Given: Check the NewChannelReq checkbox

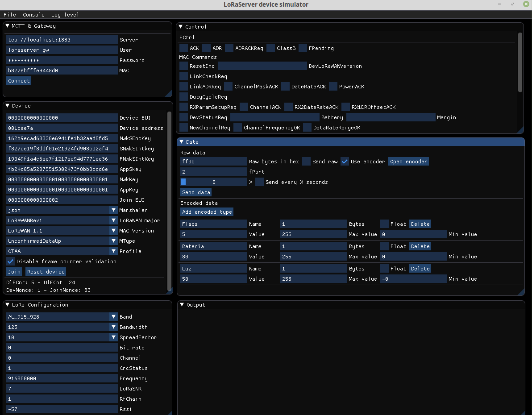Looking at the screenshot, I should click(183, 128).
